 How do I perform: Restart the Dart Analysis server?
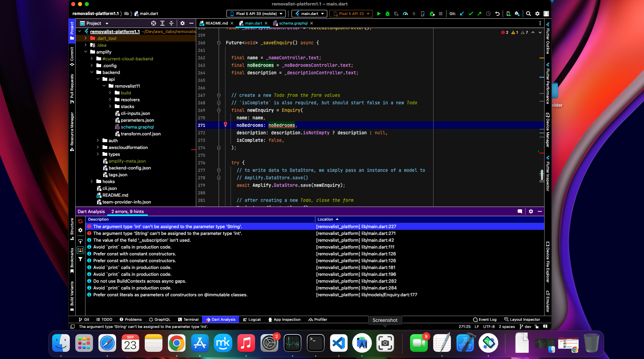pyautogui.click(x=80, y=221)
